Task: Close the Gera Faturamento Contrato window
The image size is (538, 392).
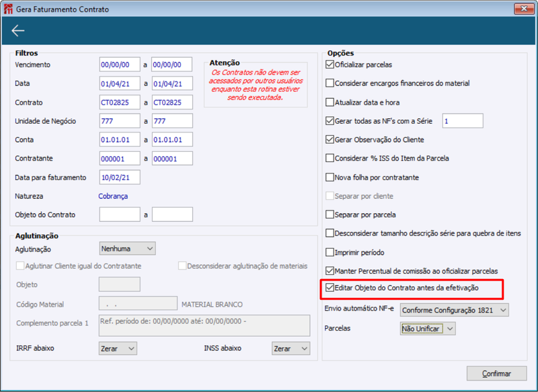Action: pos(524,9)
